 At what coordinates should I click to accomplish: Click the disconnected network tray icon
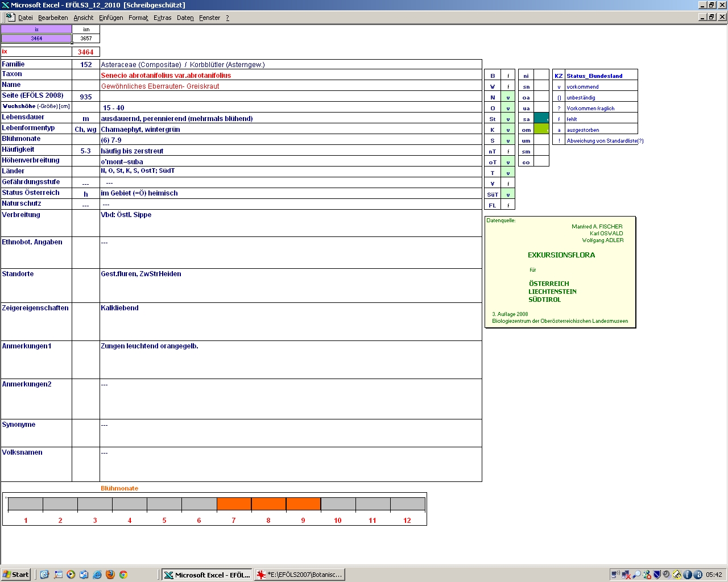point(626,575)
